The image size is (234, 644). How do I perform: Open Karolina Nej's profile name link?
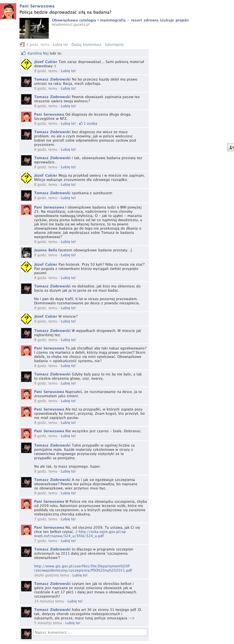pos(38,53)
